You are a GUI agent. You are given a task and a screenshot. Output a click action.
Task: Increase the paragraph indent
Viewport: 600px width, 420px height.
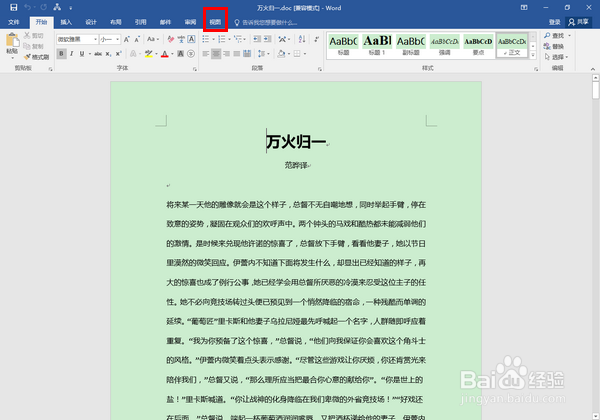(267, 39)
